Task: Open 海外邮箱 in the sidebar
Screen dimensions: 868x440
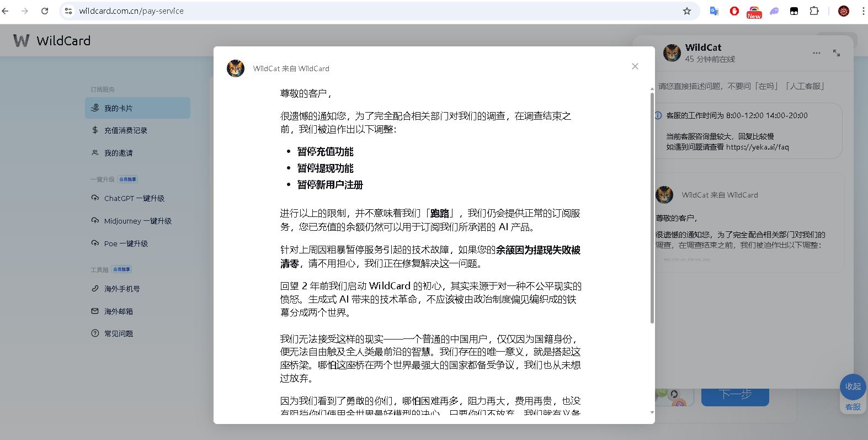Action: click(x=137, y=311)
